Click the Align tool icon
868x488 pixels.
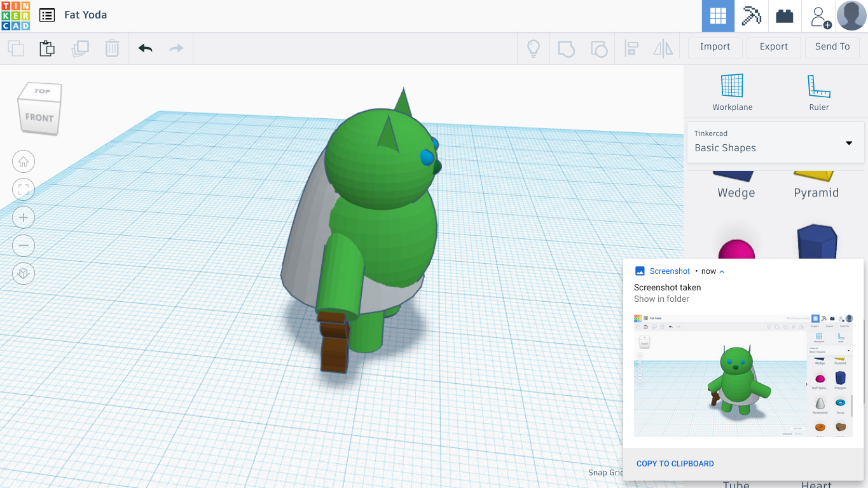click(x=631, y=48)
